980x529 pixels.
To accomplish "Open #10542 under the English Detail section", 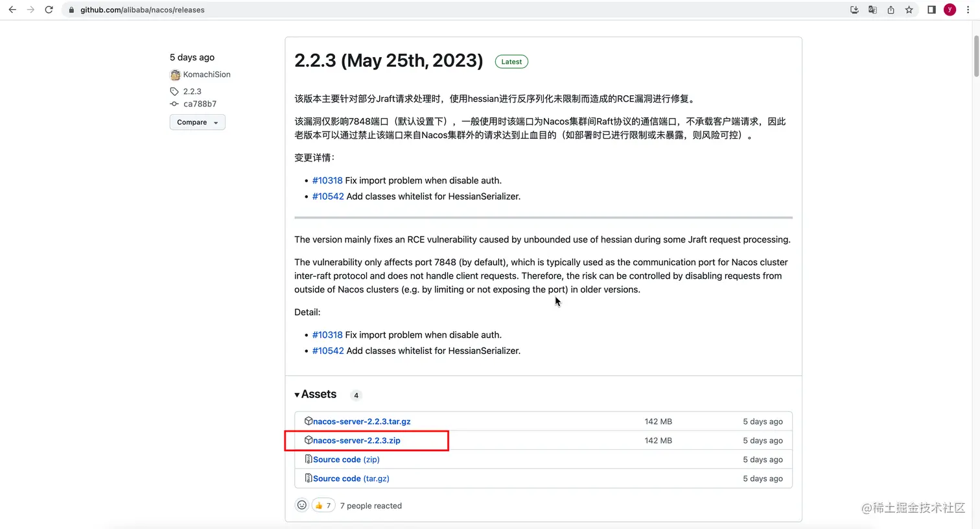I will pyautogui.click(x=328, y=351).
